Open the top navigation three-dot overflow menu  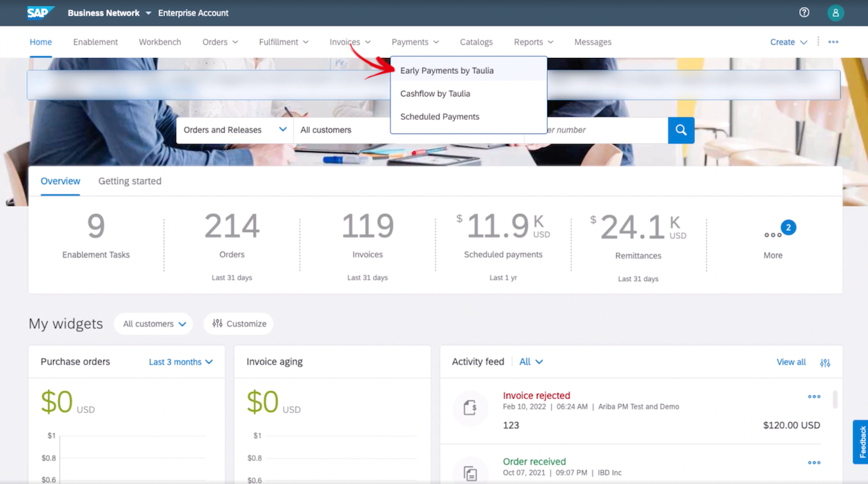click(834, 42)
